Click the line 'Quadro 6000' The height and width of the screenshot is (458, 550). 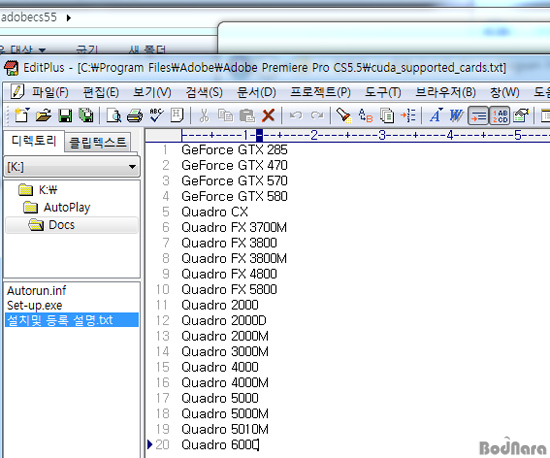[x=220, y=444]
